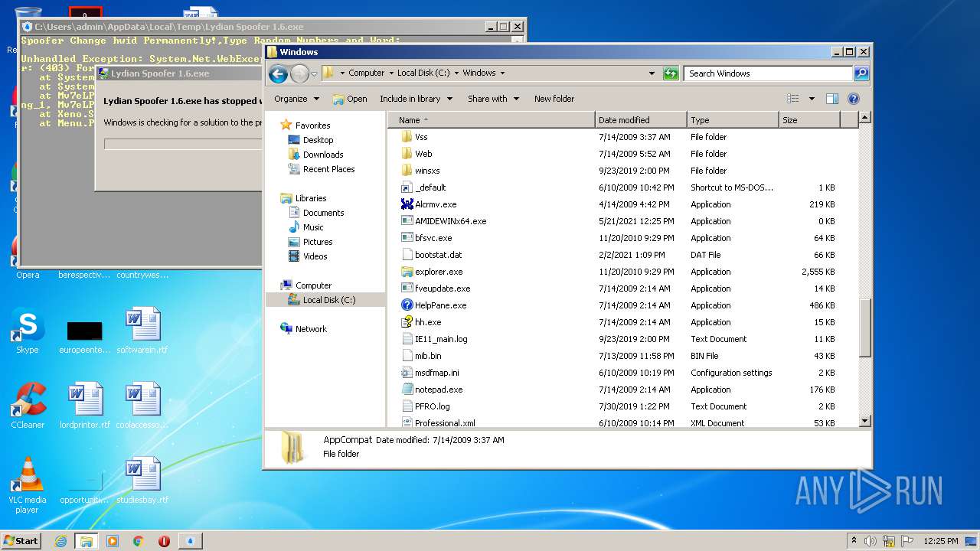Click the Skype desktop shortcut
This screenshot has height=551, width=980.
click(x=28, y=331)
